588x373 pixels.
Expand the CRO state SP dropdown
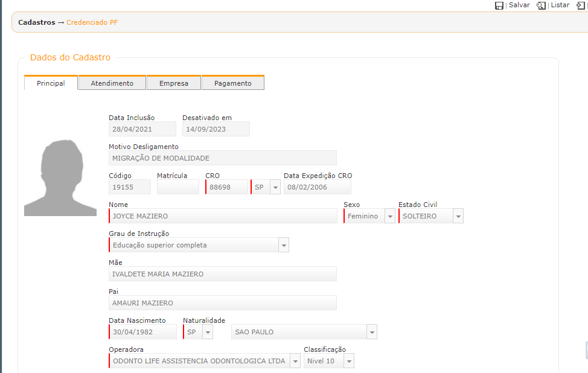point(275,188)
